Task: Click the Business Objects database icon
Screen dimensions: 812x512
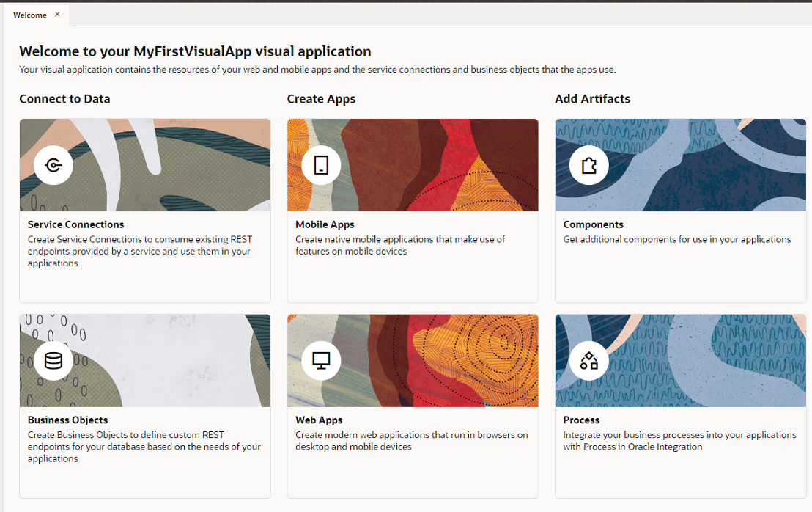Action: pyautogui.click(x=53, y=361)
